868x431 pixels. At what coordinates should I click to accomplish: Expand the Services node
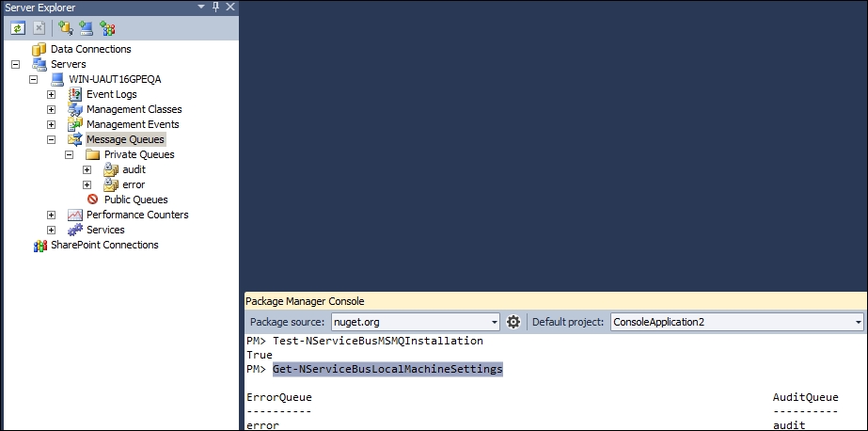pyautogui.click(x=51, y=230)
